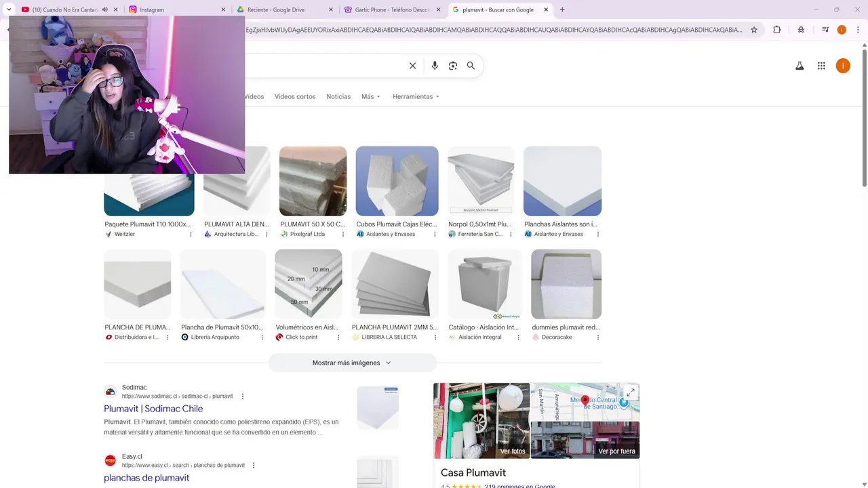The width and height of the screenshot is (868, 488).
Task: Open options for LIBRERIA LA SELECTA result
Action: [x=435, y=337]
